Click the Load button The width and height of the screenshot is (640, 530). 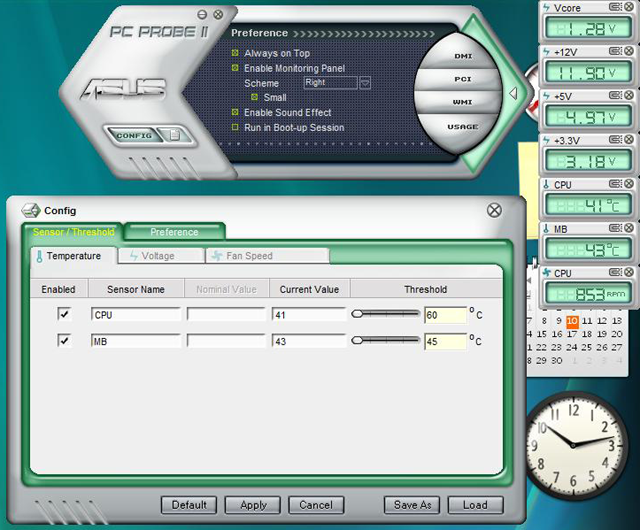point(475,505)
